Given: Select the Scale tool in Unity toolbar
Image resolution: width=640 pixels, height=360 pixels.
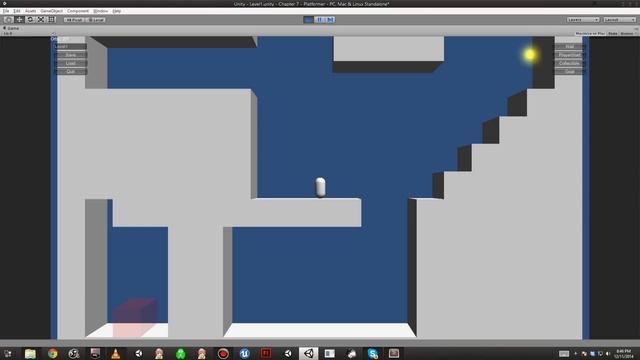Looking at the screenshot, I should (41, 20).
